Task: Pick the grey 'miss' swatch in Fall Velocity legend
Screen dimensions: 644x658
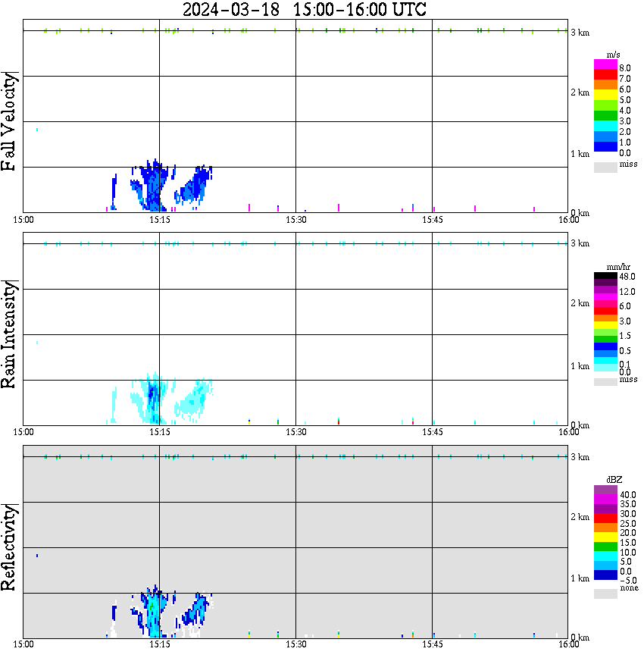Action: point(605,167)
